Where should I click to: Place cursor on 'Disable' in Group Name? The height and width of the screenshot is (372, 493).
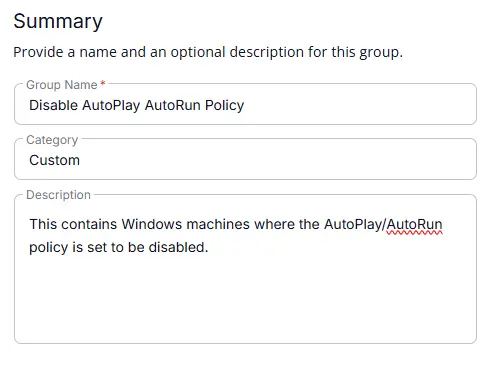(54, 105)
